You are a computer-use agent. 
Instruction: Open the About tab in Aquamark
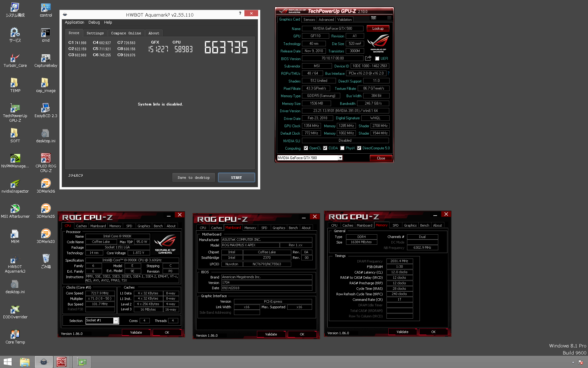point(154,33)
